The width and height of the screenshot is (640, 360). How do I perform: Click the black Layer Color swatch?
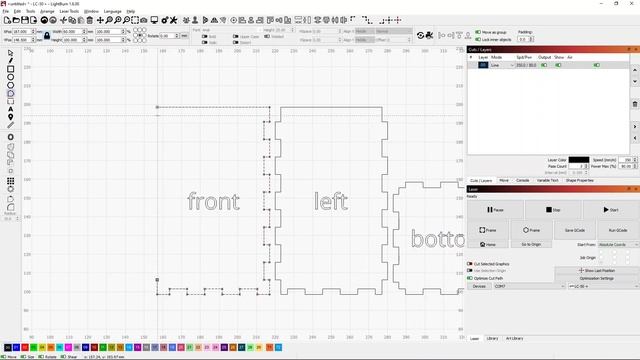point(579,160)
